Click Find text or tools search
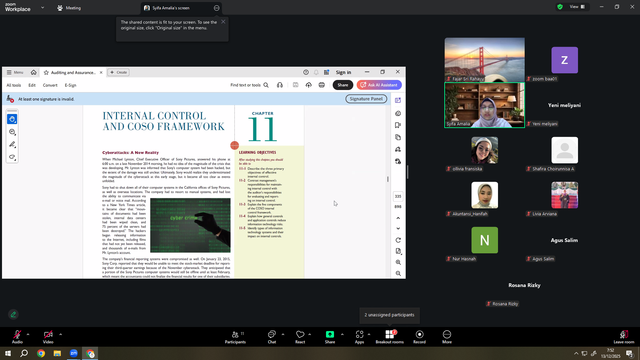Viewport: 640px width, 360px height. 249,85
